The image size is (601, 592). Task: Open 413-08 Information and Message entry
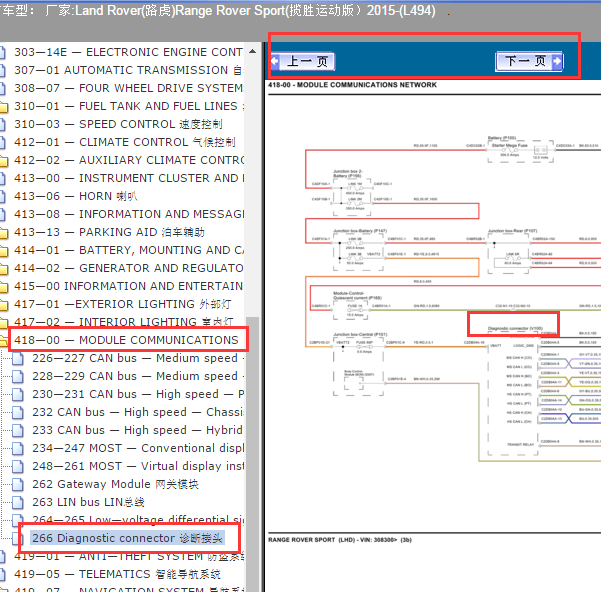tap(128, 214)
